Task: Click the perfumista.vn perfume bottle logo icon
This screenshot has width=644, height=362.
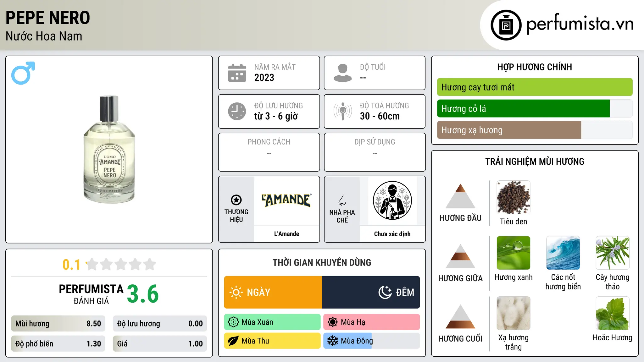Action: tap(506, 25)
